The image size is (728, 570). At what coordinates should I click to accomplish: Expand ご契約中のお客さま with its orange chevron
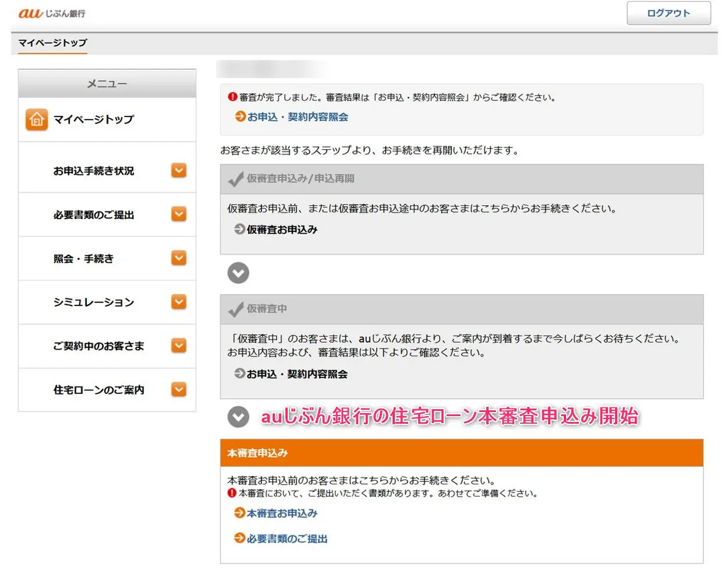tap(179, 346)
